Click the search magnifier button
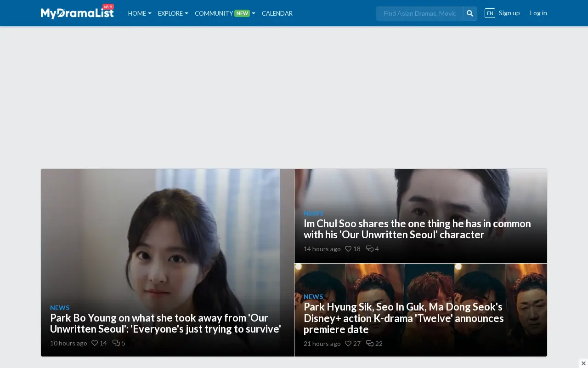Screen dimensions: 588x368 [x=470, y=13]
